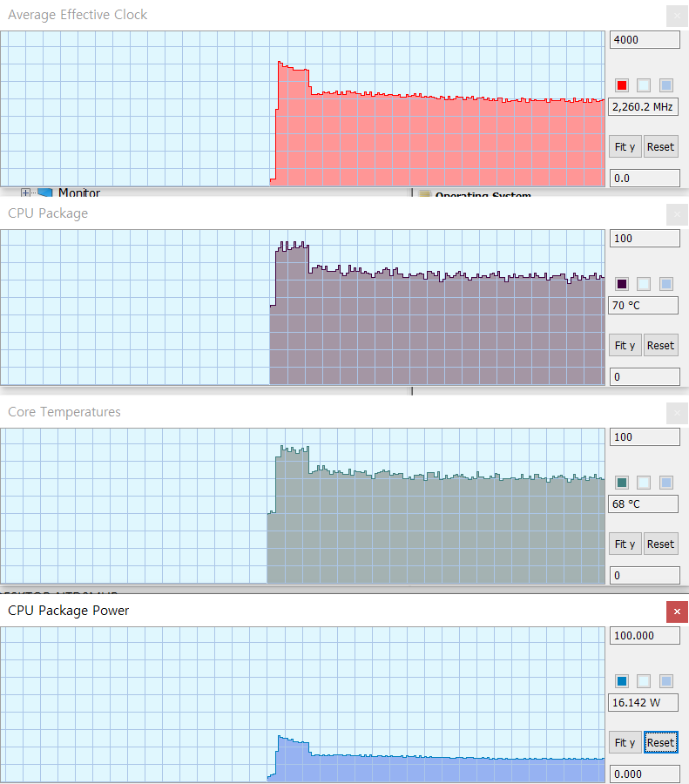Click the light blue grid color swatch in CPU Package
This screenshot has width=689, height=784.
pyautogui.click(x=666, y=284)
